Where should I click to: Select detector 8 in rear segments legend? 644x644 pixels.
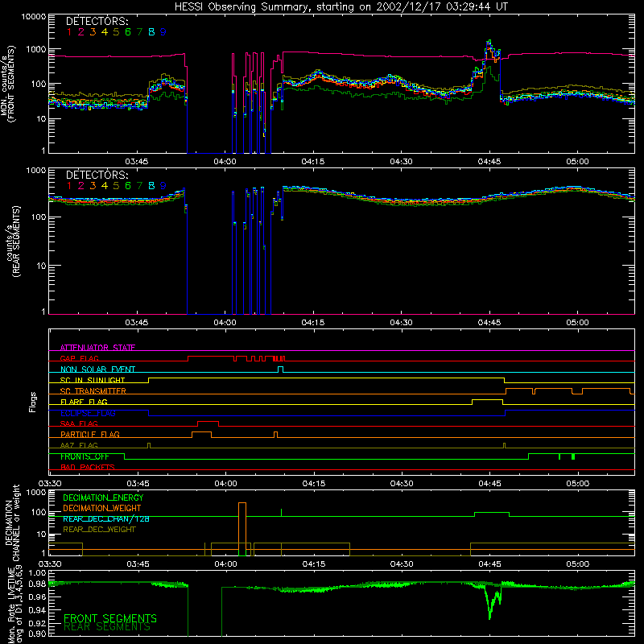point(151,186)
